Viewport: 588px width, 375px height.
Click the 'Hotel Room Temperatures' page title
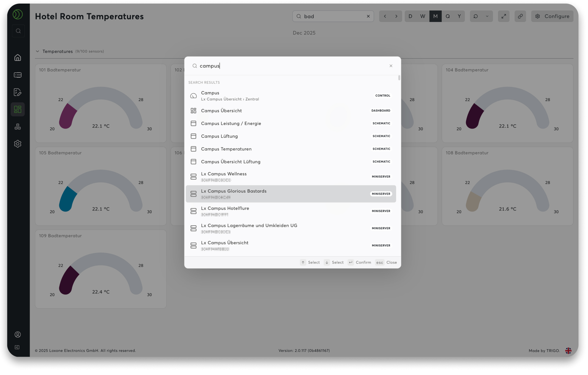[89, 16]
